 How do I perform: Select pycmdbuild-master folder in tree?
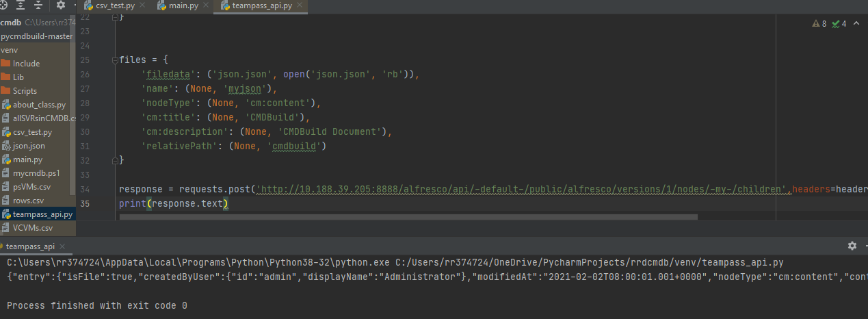[37, 36]
